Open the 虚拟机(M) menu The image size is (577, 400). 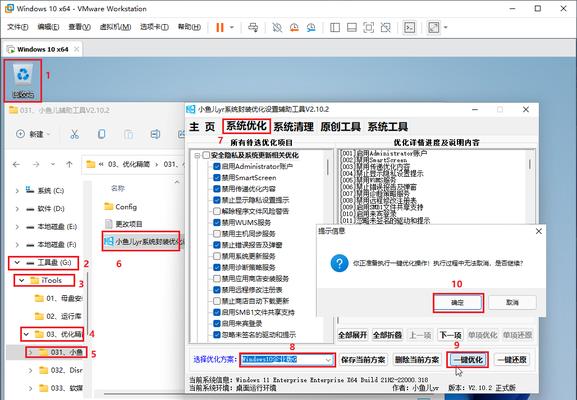click(115, 27)
